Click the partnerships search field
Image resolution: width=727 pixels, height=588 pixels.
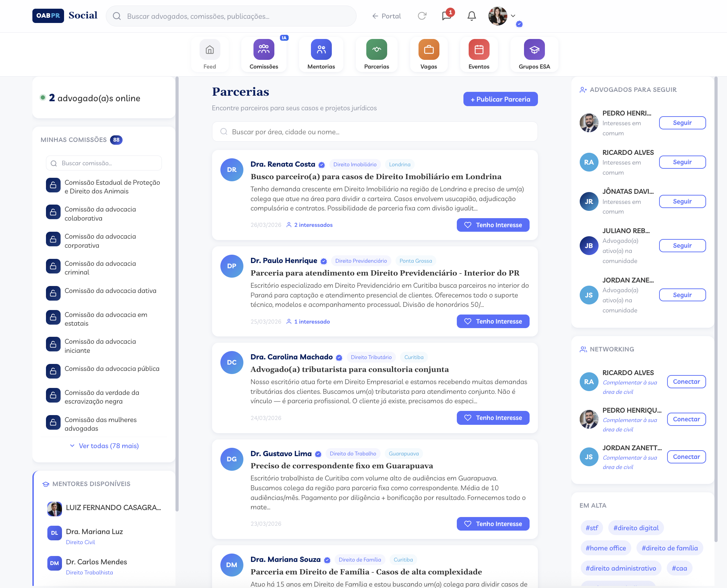pos(375,132)
